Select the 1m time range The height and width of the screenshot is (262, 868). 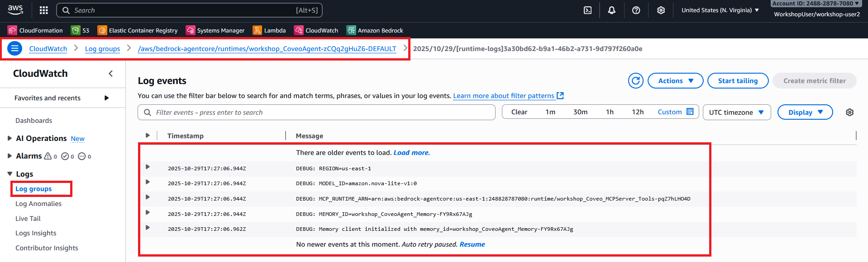[550, 112]
